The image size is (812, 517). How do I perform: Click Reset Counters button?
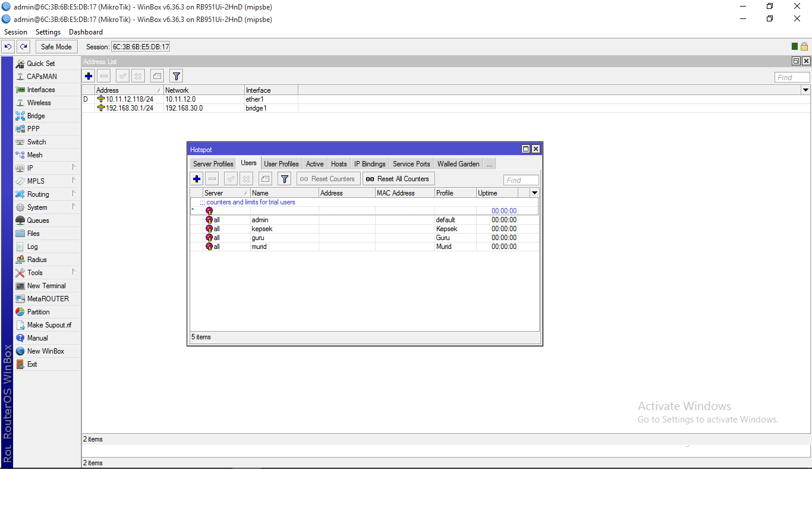328,179
